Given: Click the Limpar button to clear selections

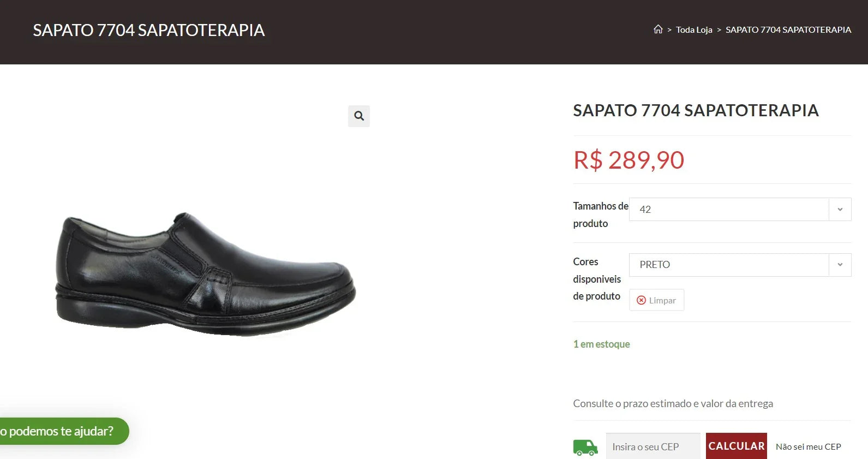Looking at the screenshot, I should click(656, 300).
